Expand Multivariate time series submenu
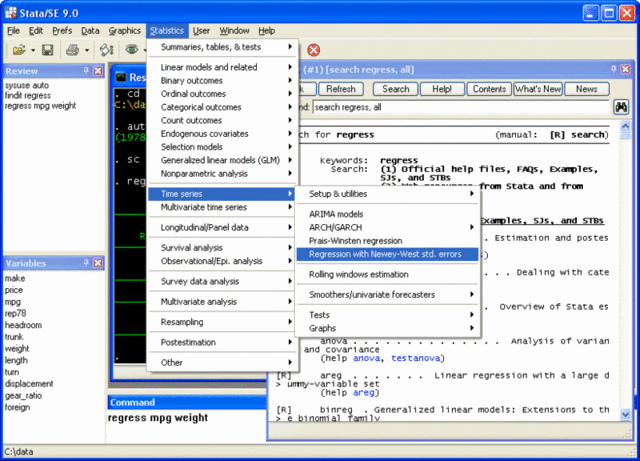Viewport: 640px width, 461px height. click(x=222, y=207)
